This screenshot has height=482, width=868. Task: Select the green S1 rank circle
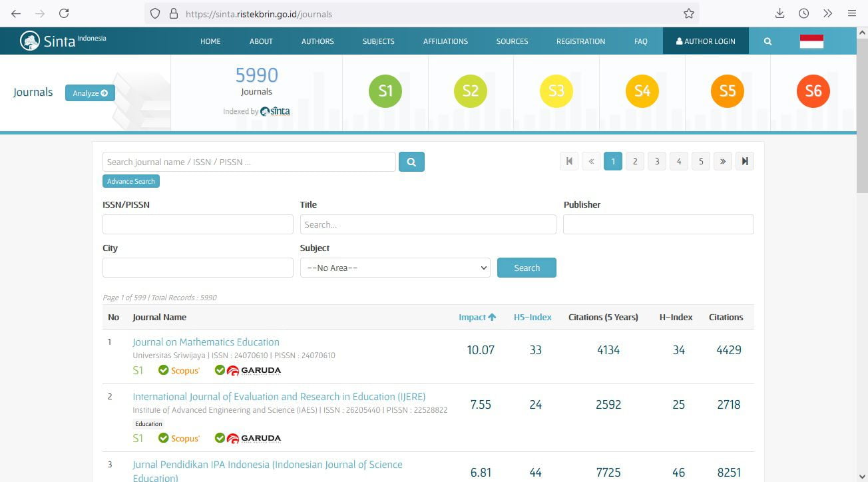pos(385,91)
